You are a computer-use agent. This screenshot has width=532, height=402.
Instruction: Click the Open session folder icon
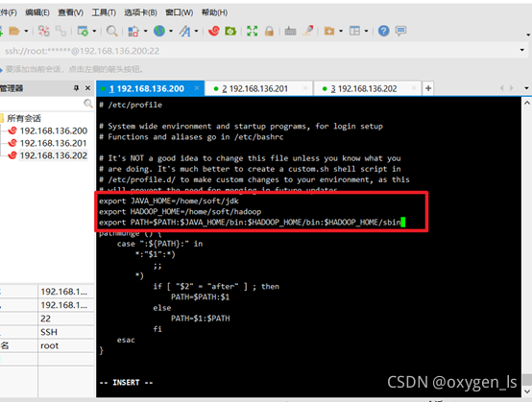click(x=14, y=32)
